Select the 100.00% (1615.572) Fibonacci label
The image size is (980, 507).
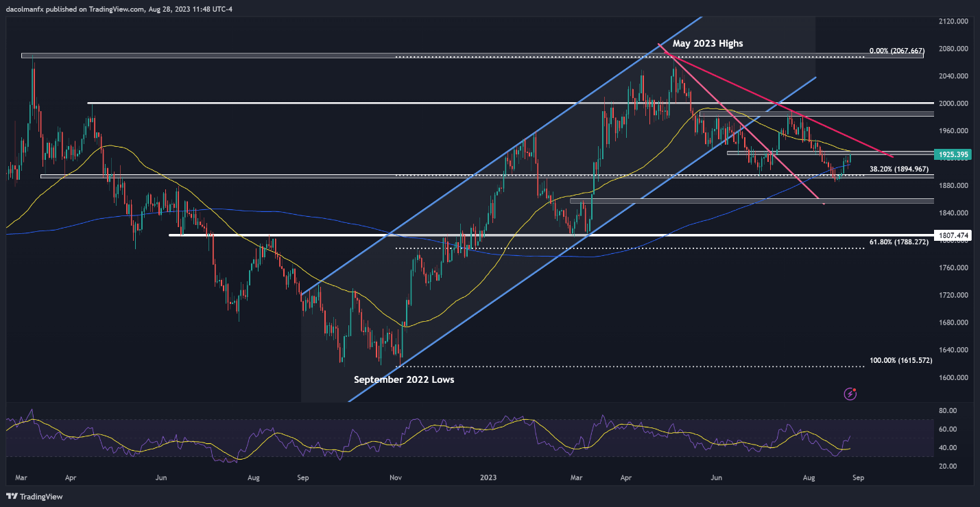(900, 360)
